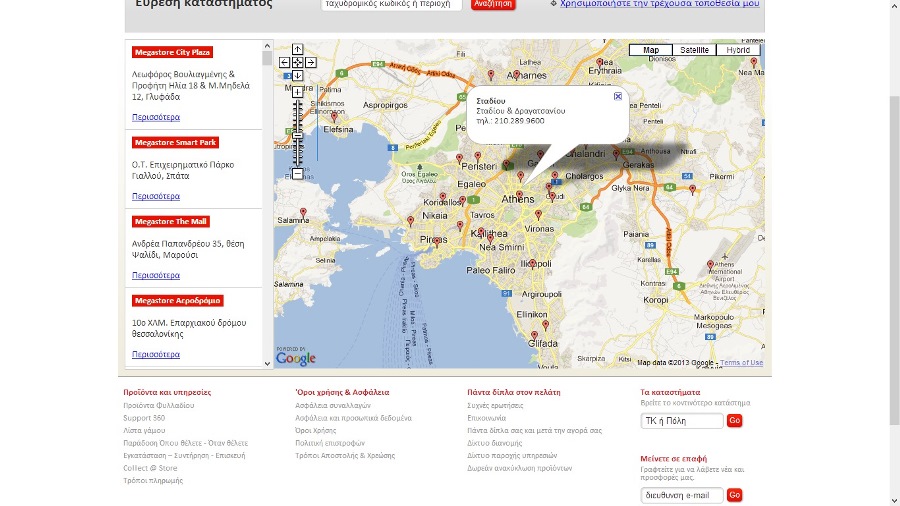Screen dimensions: 900x506
Task: Select the marker at Nea Erythraia
Action: click(599, 62)
